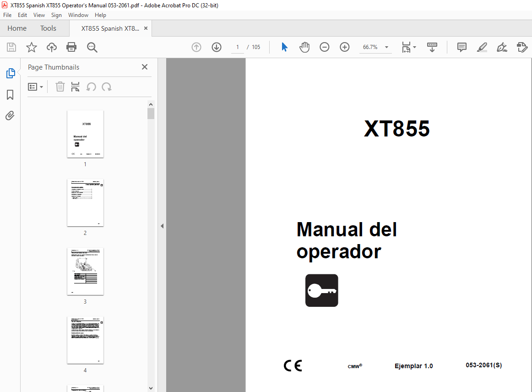Viewport: 532px width, 392px height.
Task: Open the Sign menu
Action: click(56, 15)
